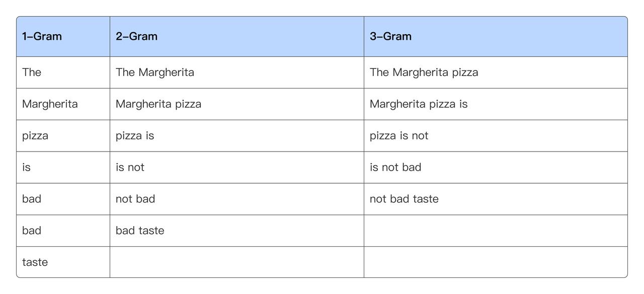Select the 'taste' 1-Gram cell

pyautogui.click(x=35, y=262)
